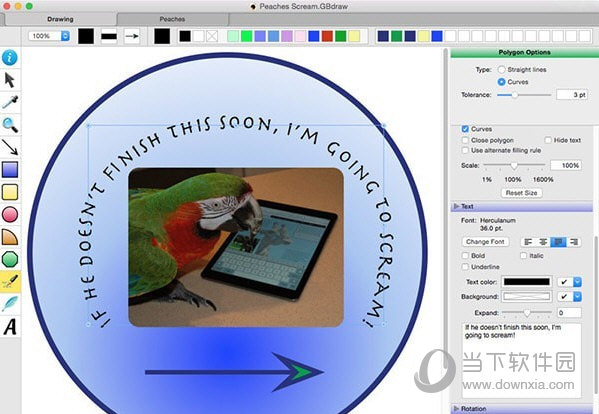This screenshot has width=599, height=414.
Task: Select the Curves type radio button
Action: [x=501, y=82]
